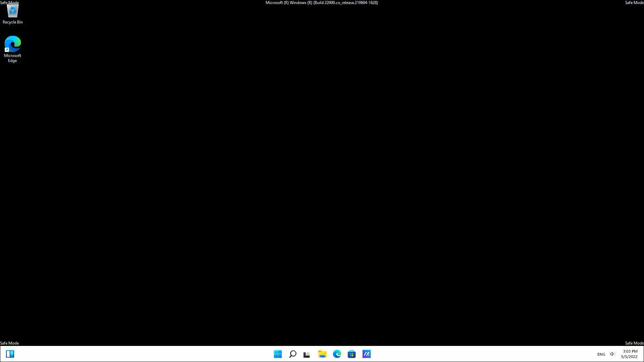Open the Microsoft Store
The image size is (644, 362).
(x=352, y=354)
